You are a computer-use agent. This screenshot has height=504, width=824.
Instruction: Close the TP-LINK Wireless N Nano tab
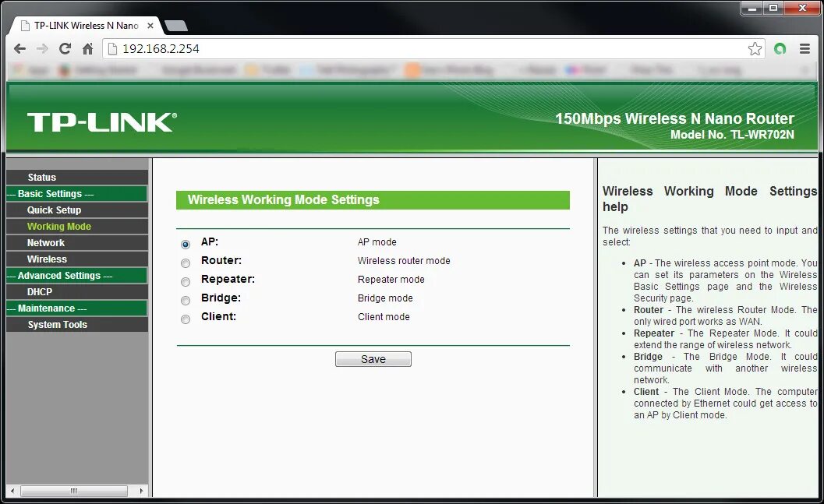pyautogui.click(x=150, y=25)
